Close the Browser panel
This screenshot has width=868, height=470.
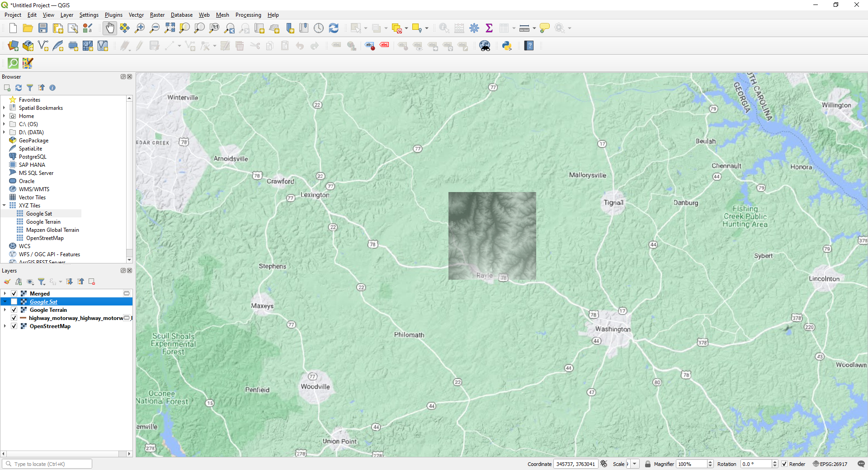130,77
